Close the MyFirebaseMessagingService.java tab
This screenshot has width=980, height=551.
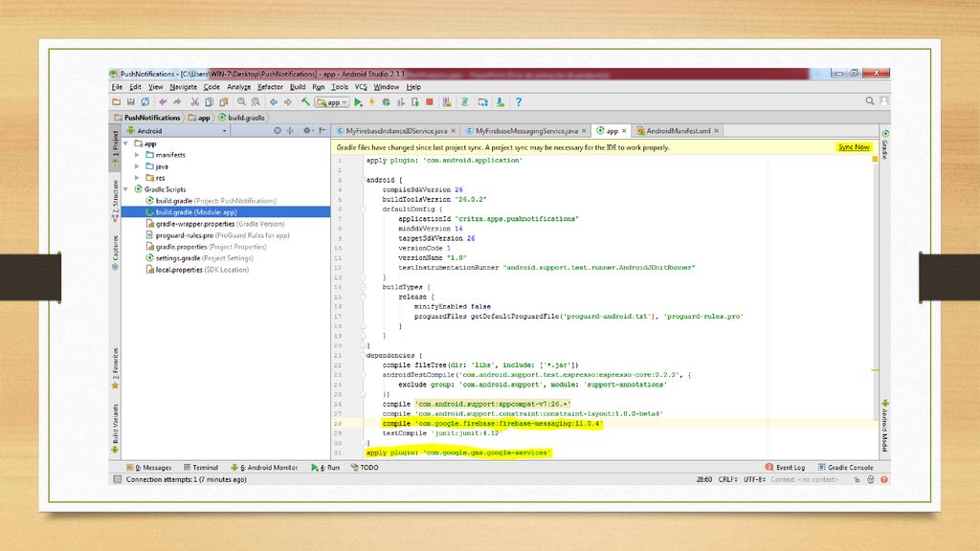[585, 130]
